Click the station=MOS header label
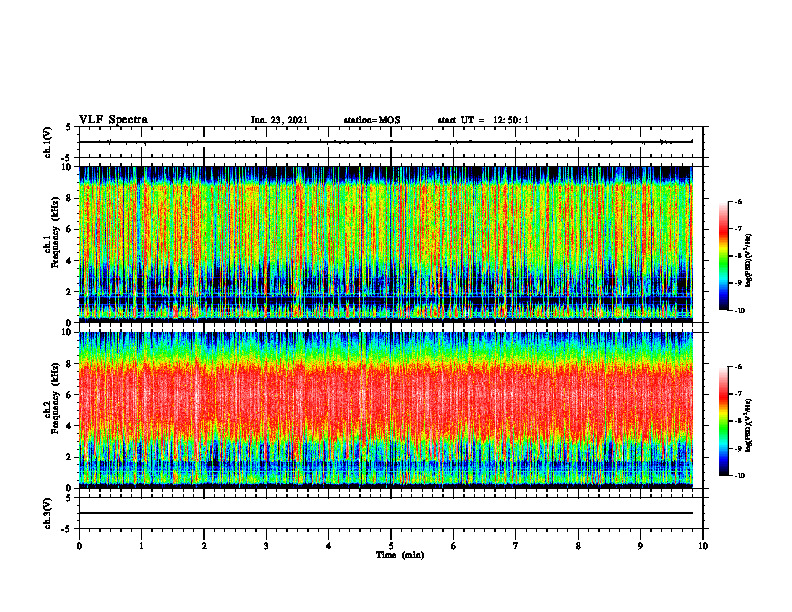The image size is (792, 612). (372, 120)
